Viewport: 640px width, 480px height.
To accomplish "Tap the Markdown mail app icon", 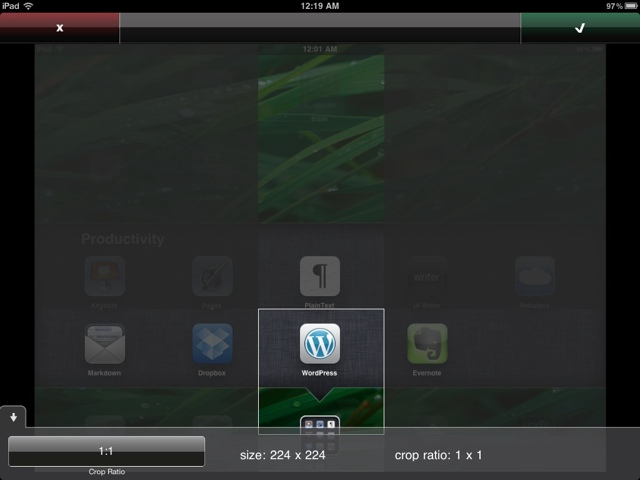I will (x=104, y=344).
